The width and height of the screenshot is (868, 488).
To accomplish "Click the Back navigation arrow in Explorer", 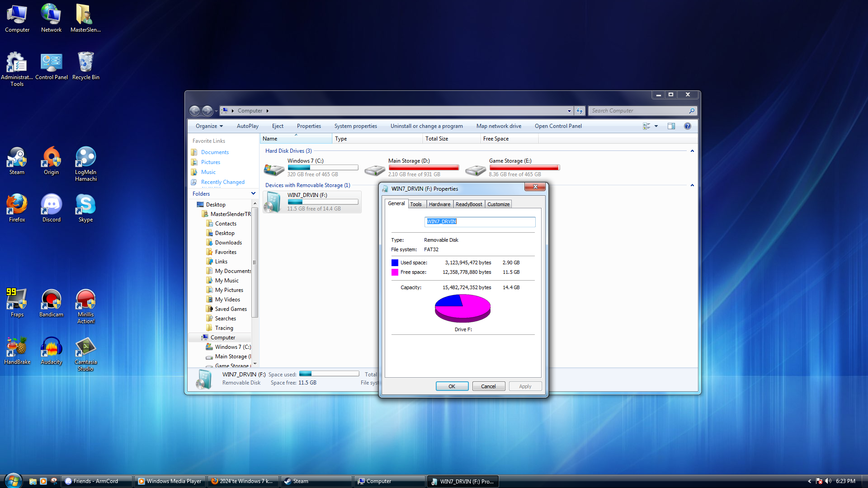I will point(194,111).
